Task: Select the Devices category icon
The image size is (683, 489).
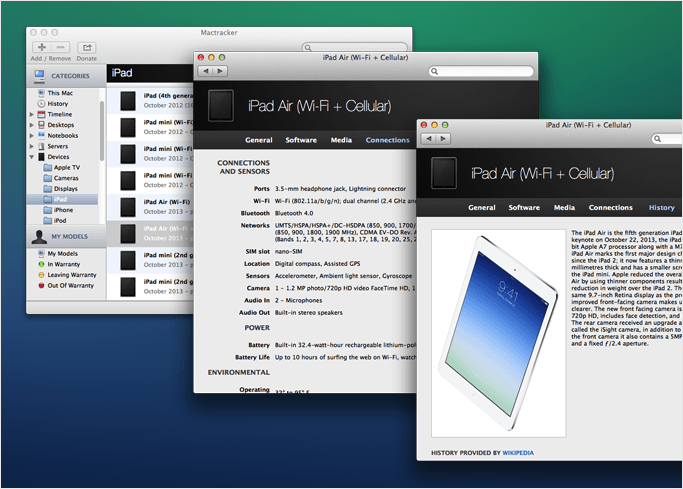Action: pos(41,157)
